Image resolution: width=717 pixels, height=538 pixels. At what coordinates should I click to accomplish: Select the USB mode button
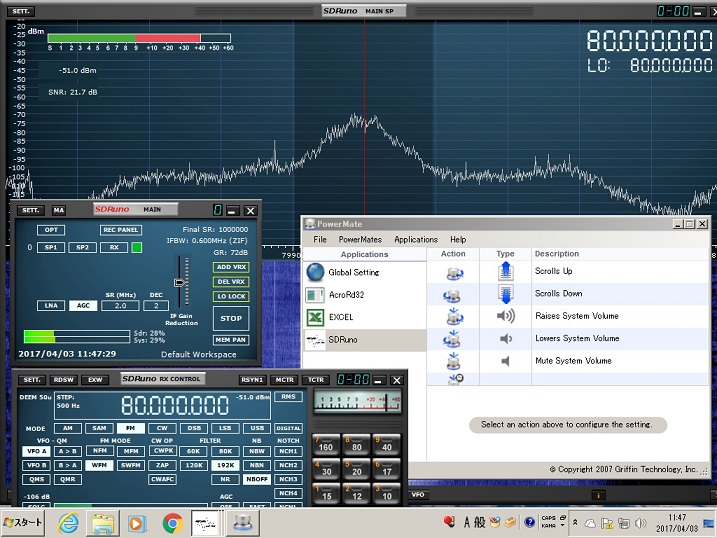pos(257,428)
